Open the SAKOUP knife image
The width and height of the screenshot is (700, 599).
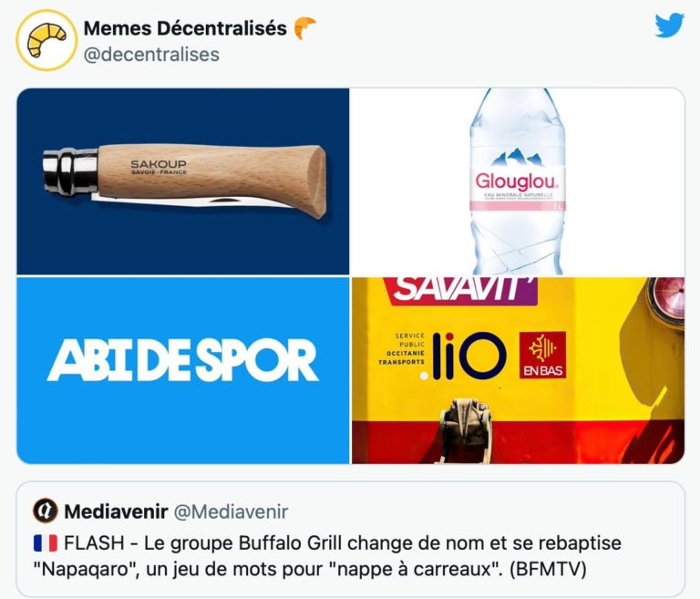coord(183,181)
